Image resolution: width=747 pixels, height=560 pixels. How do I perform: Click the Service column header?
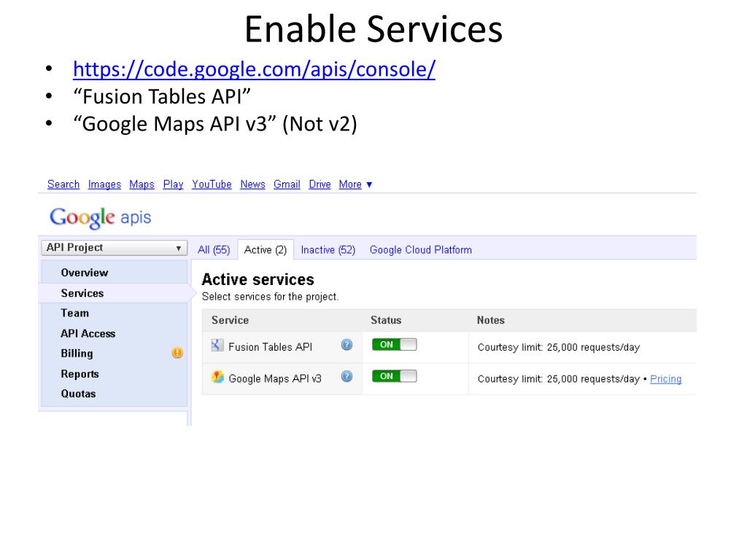230,321
